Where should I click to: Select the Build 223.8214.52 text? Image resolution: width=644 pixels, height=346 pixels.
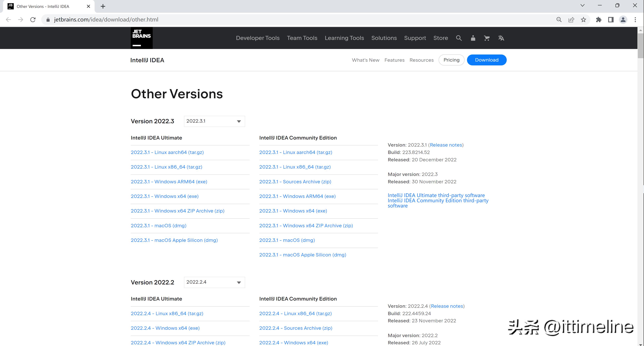tap(408, 152)
